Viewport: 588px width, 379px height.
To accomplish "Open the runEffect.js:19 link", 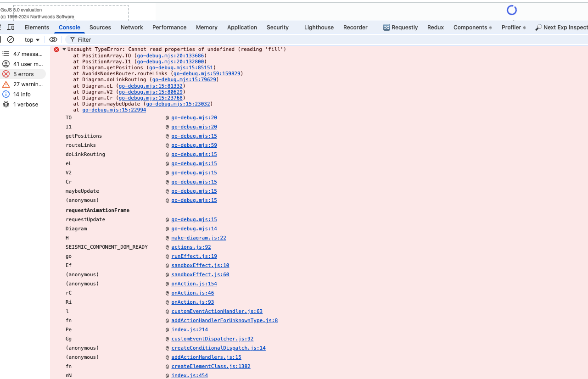I will 194,256.
